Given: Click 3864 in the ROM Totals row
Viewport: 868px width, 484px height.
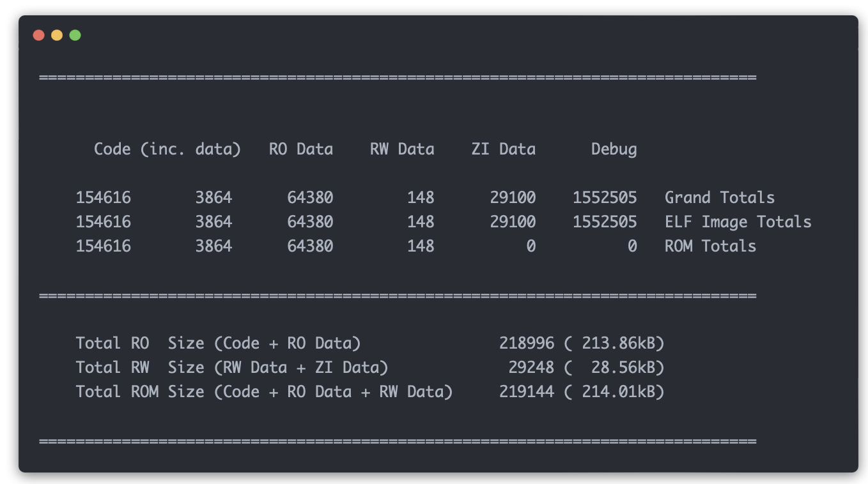Looking at the screenshot, I should [213, 246].
